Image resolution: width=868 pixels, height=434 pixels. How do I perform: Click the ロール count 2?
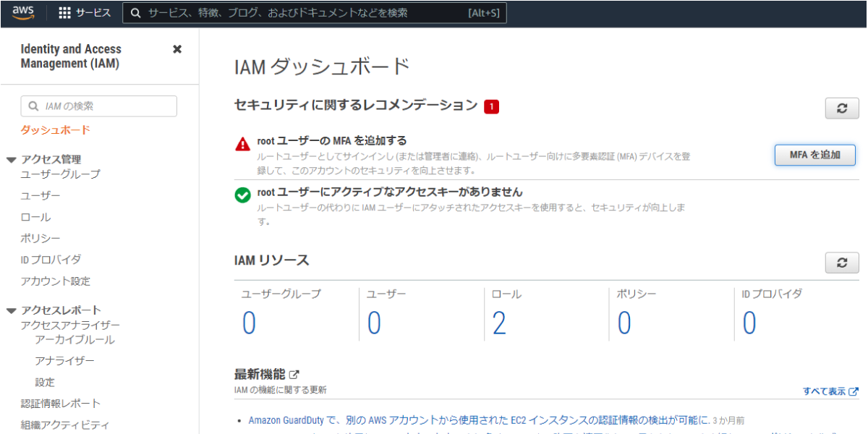point(499,323)
